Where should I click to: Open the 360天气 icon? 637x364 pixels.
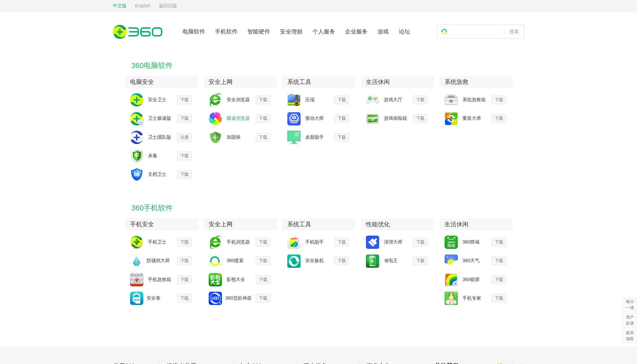451,261
